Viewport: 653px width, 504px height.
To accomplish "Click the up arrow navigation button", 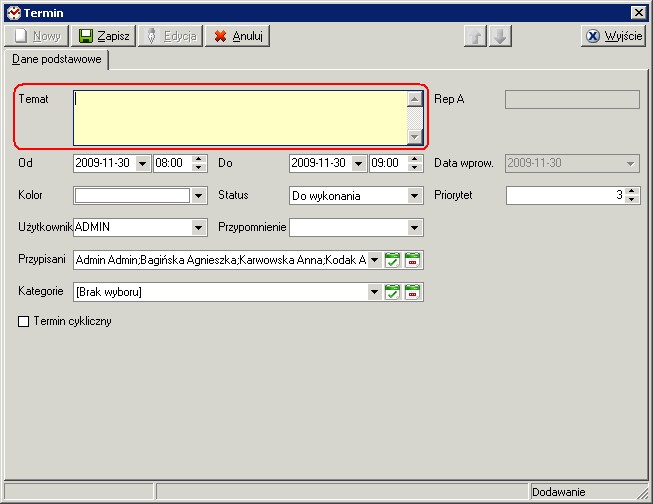I will (477, 36).
